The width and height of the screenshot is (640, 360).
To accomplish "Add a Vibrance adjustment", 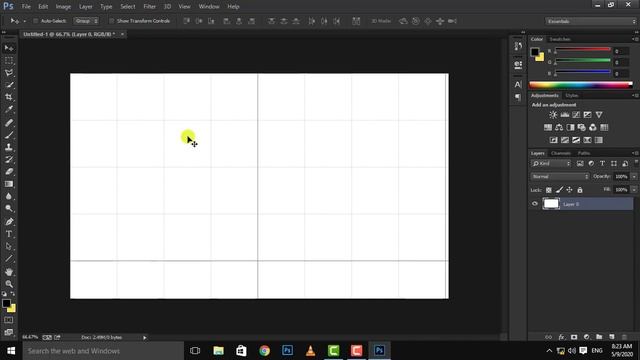I will (599, 115).
